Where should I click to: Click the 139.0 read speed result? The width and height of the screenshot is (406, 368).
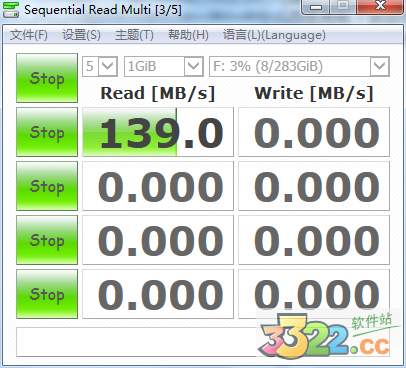click(x=158, y=132)
